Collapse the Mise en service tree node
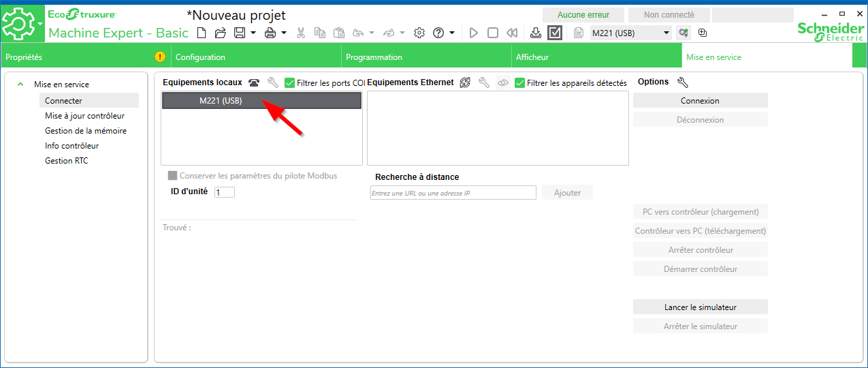The width and height of the screenshot is (868, 368). pyautogui.click(x=20, y=85)
